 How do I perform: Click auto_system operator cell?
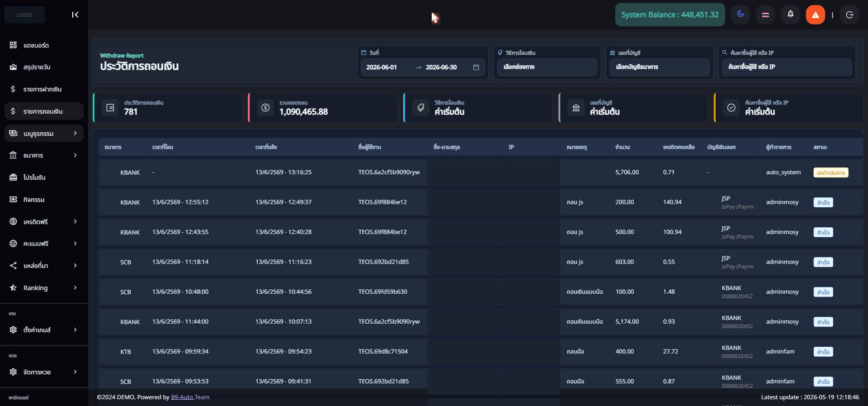coord(783,172)
